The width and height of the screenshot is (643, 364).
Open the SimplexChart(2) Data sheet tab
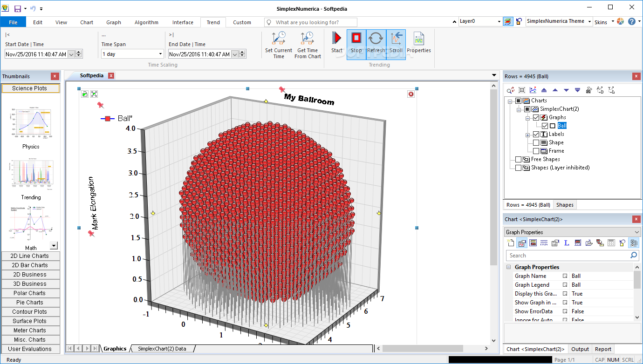[162, 349]
